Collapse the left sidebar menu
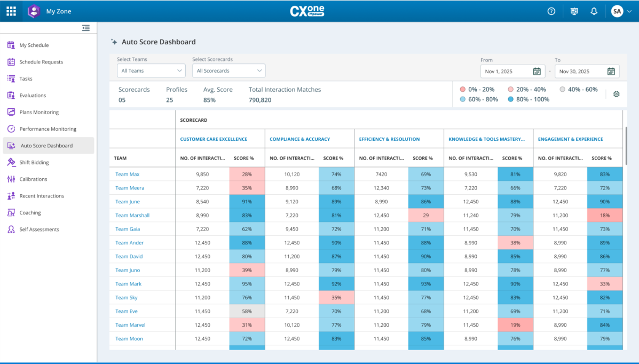The height and width of the screenshot is (364, 639). [86, 28]
